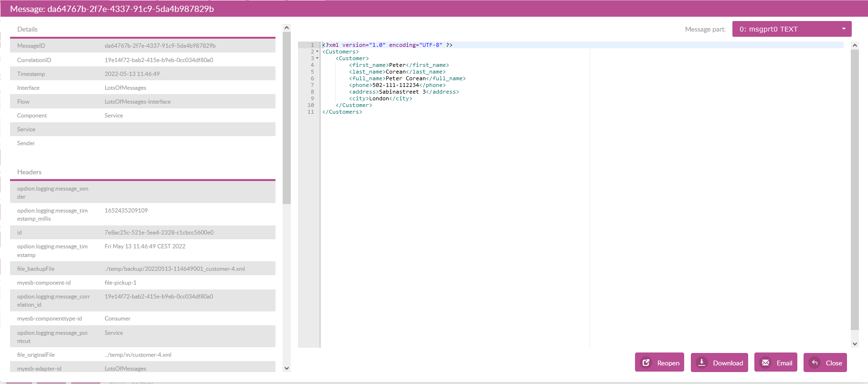Click the Reopen icon button
Image resolution: width=868 pixels, height=384 pixels.
click(x=646, y=363)
